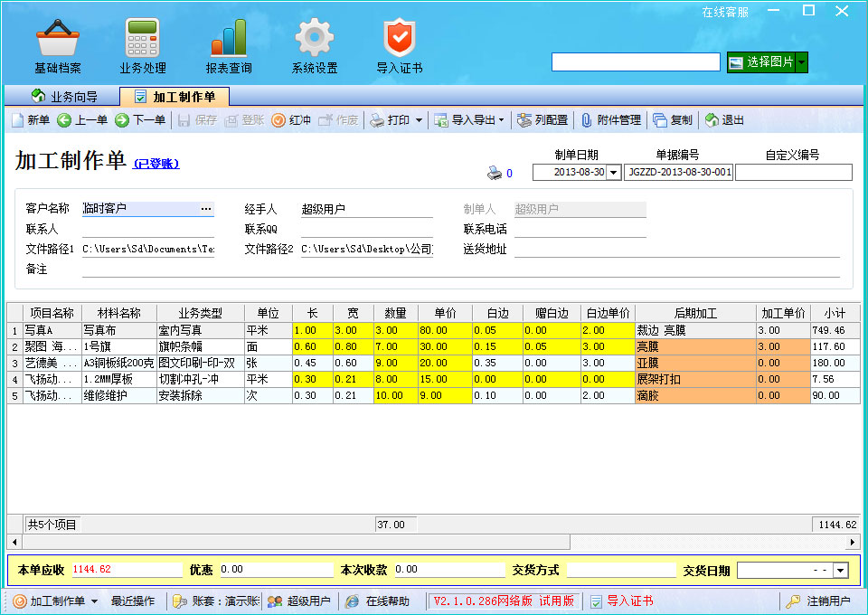Open 报表查询 chart icon
Screen dimensions: 868x615
point(229,40)
